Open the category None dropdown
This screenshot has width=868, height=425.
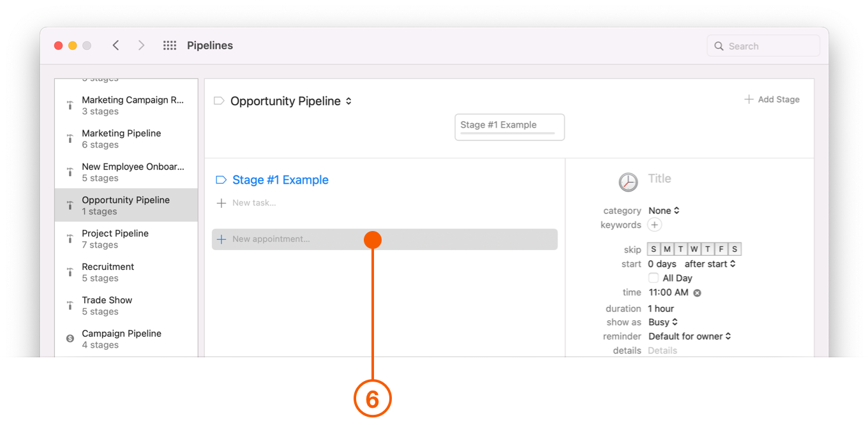664,210
